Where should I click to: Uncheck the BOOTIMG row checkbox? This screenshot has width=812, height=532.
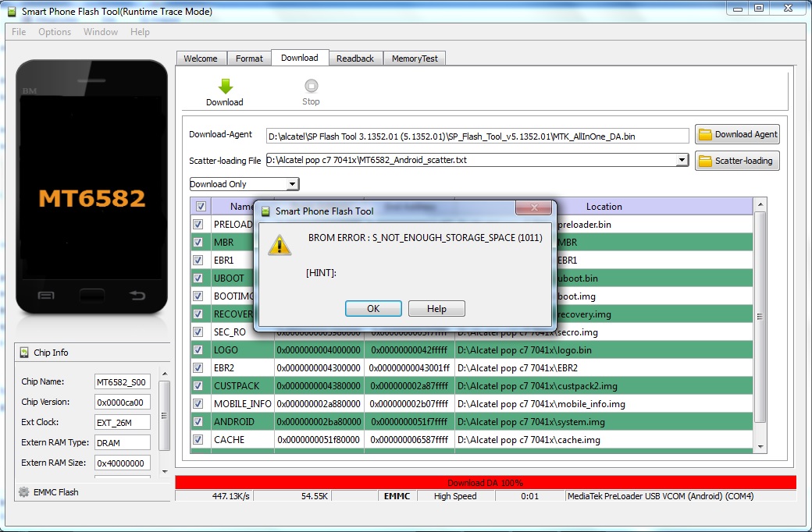coord(198,296)
